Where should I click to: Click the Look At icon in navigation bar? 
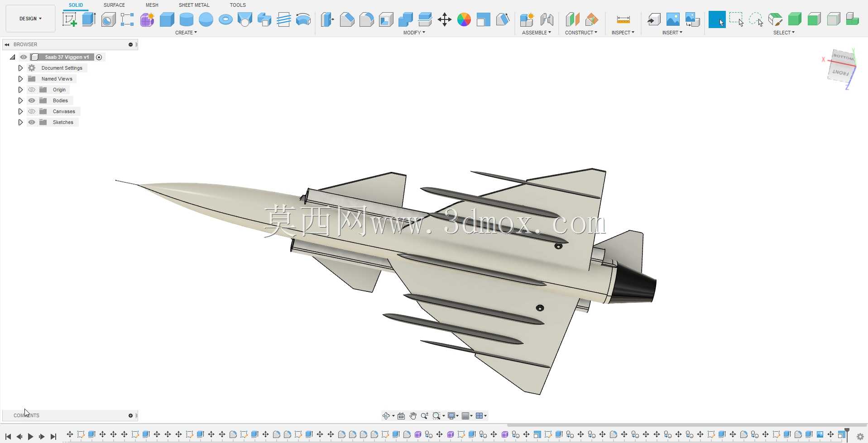point(401,416)
